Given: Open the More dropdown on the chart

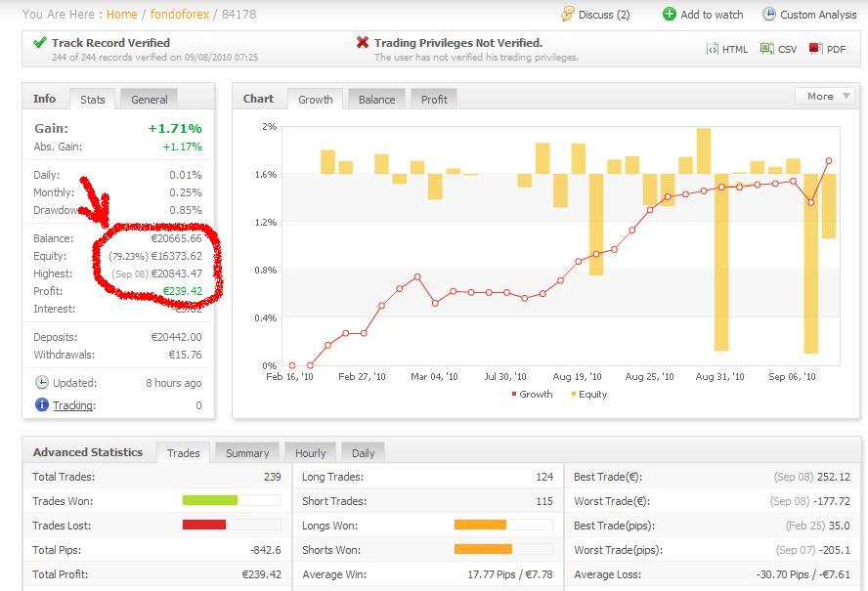Looking at the screenshot, I should click(x=826, y=96).
